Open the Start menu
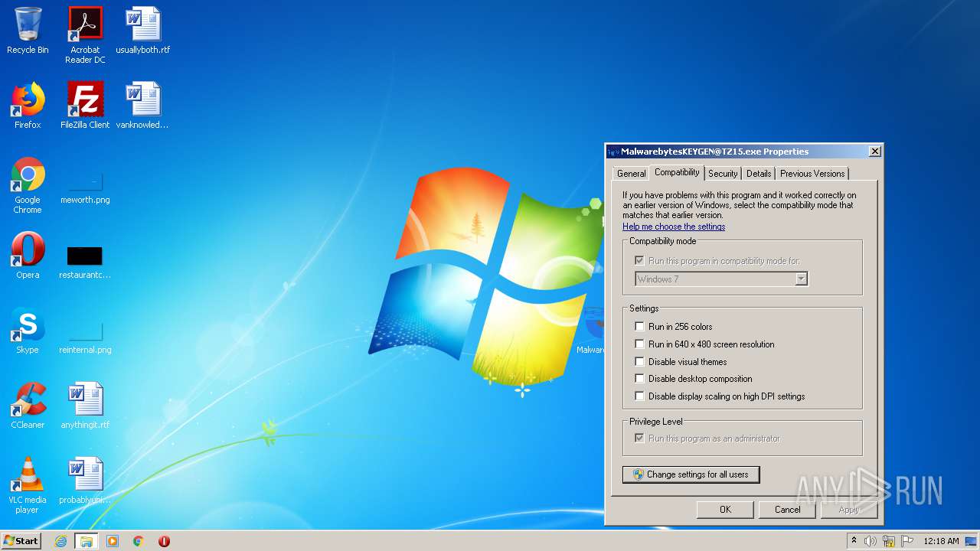The image size is (980, 551). coord(21,541)
